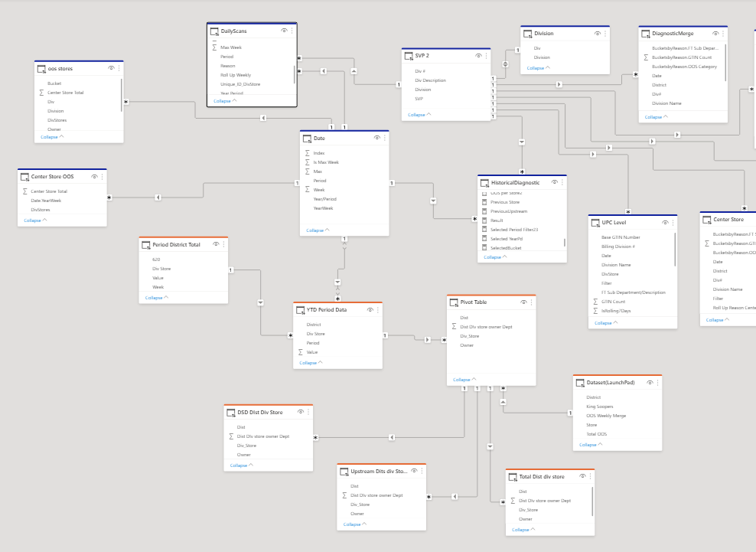Click the HistoricalDiagnostic table icon
Screen dimensions: 756x552
point(485,183)
